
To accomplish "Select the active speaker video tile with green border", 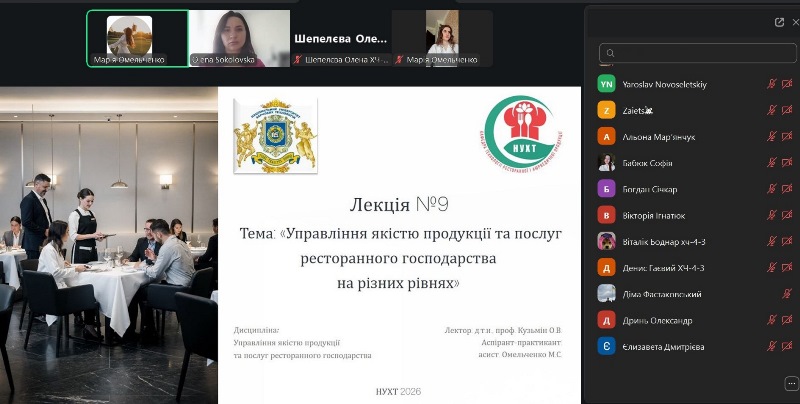I will pos(137,39).
